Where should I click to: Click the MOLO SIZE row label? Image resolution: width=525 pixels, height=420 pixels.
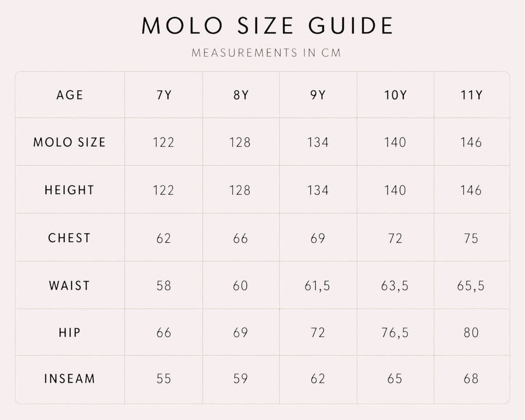70,142
